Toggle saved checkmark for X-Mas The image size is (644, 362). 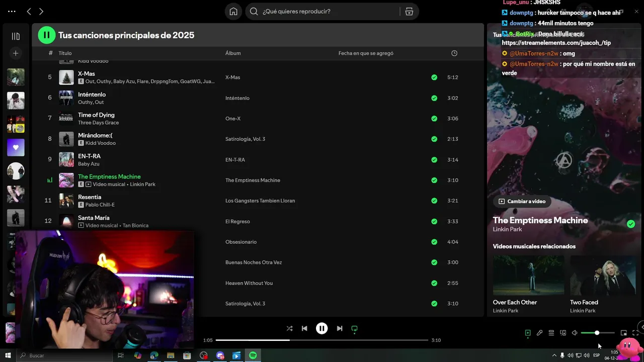tap(434, 77)
